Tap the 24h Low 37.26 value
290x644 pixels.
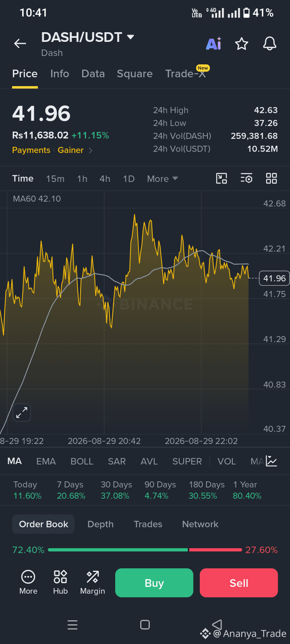[x=266, y=123]
